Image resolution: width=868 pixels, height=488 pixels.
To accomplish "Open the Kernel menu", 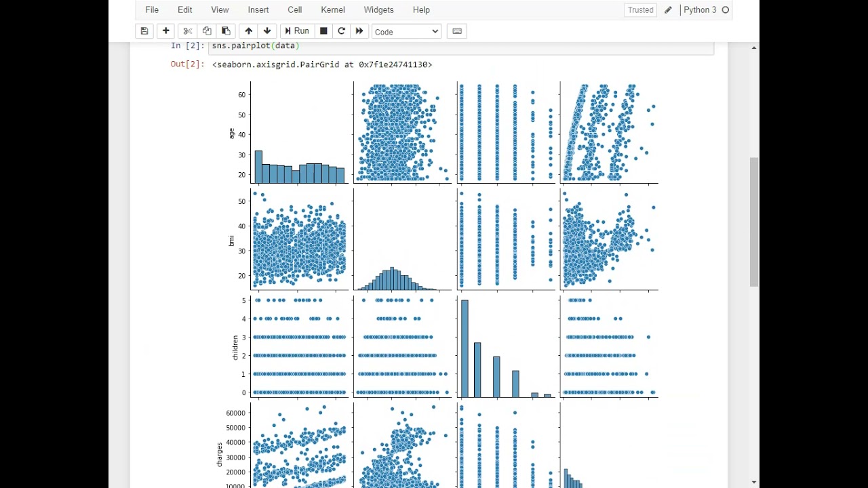I will point(333,9).
